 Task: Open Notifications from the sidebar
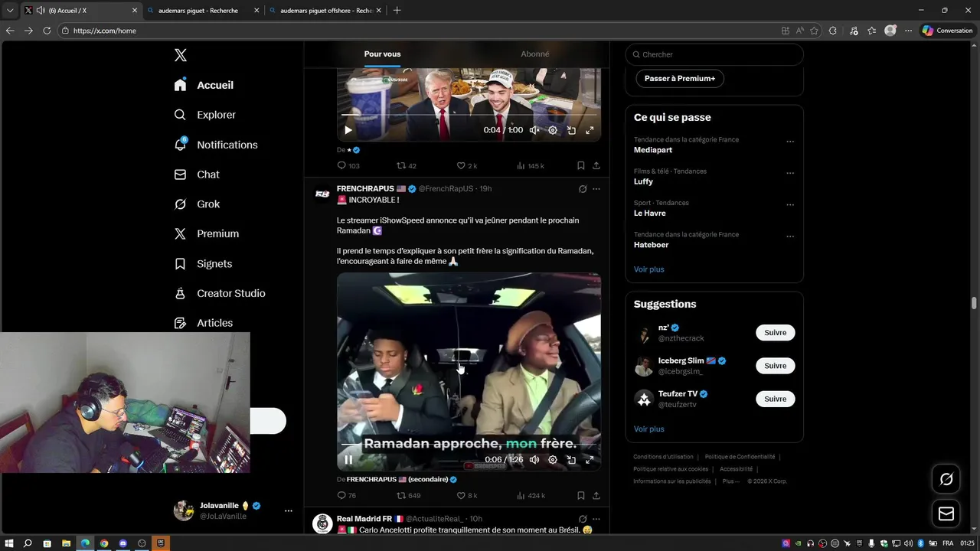(x=216, y=145)
